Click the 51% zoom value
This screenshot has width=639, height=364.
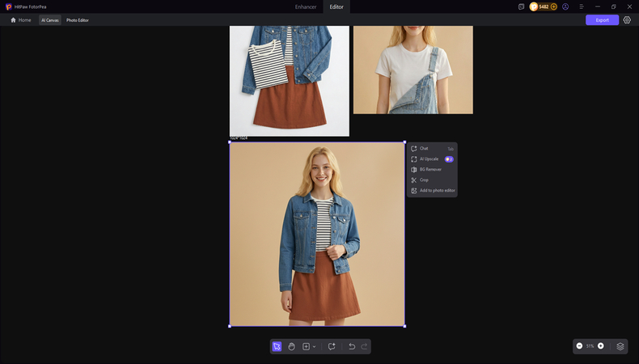590,346
